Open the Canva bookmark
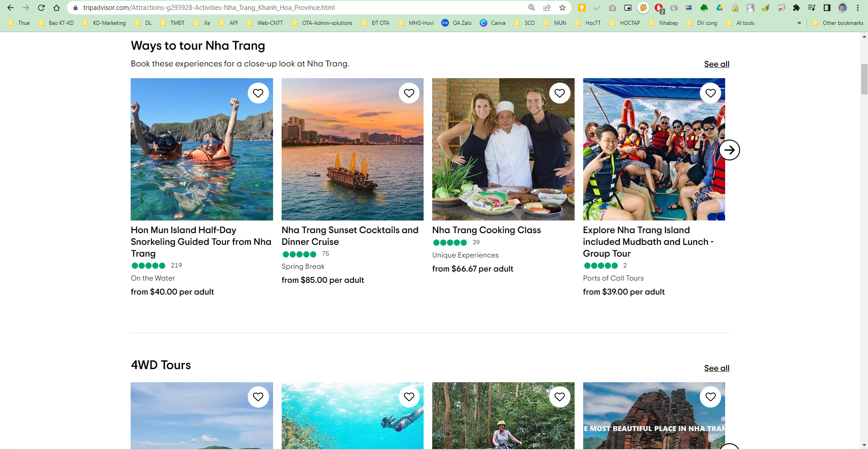This screenshot has height=450, width=868. pyautogui.click(x=493, y=23)
